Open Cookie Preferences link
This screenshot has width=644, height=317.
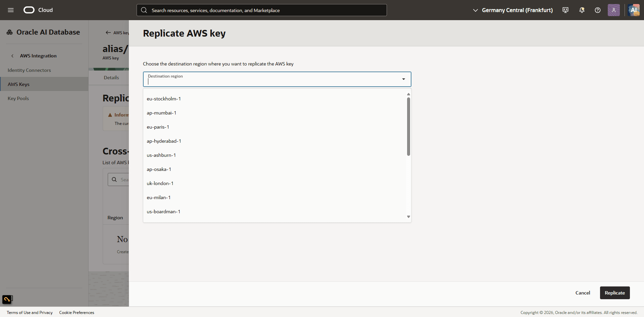(x=77, y=313)
